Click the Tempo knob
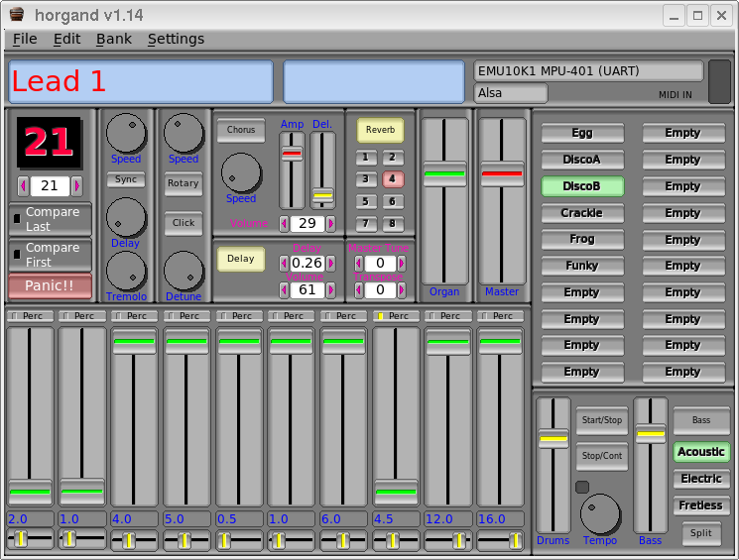This screenshot has height=560, width=739. point(600,513)
